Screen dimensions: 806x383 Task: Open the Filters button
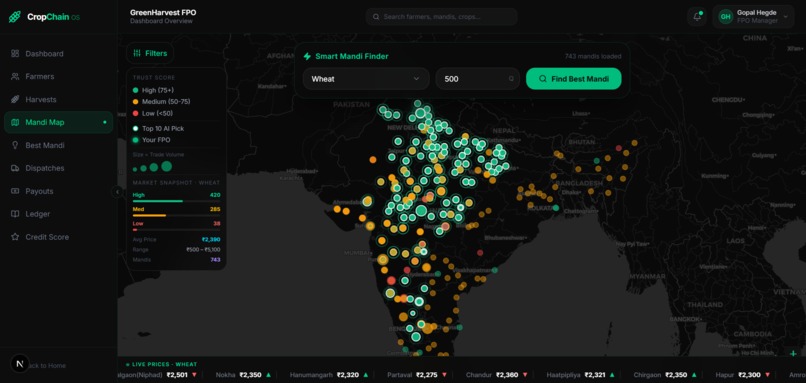pos(150,53)
